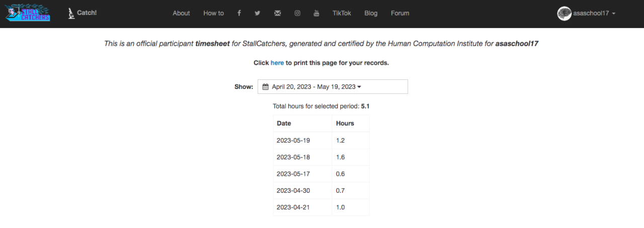644x228 pixels.
Task: Open the Blog page
Action: 371,14
